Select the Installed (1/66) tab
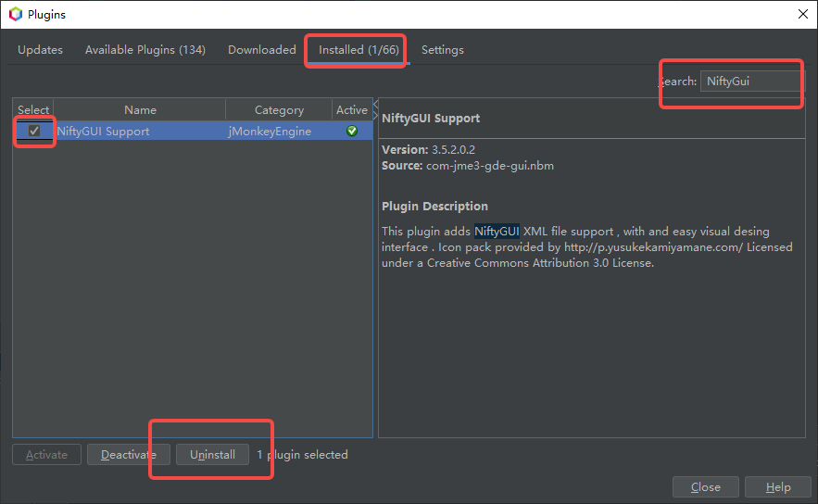 (x=359, y=49)
